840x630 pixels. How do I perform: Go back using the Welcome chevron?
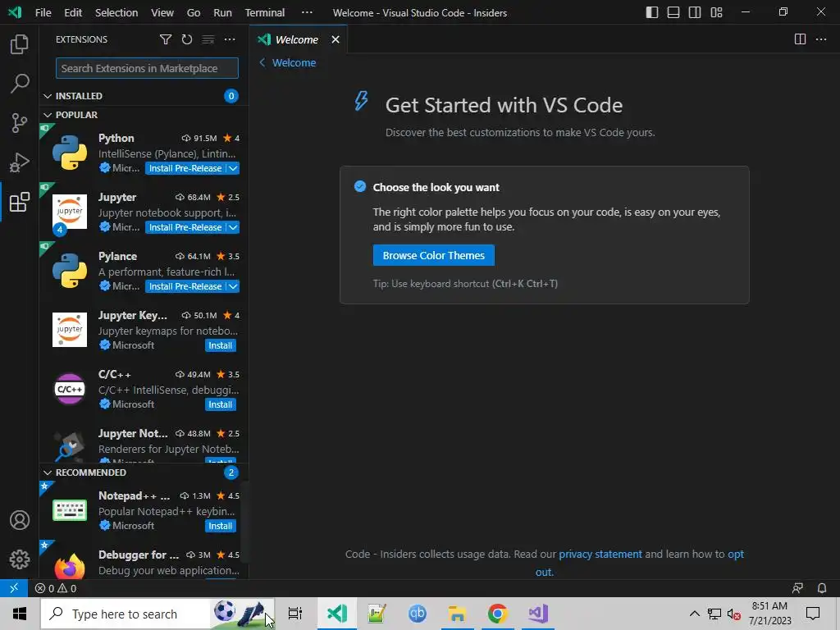(x=262, y=62)
